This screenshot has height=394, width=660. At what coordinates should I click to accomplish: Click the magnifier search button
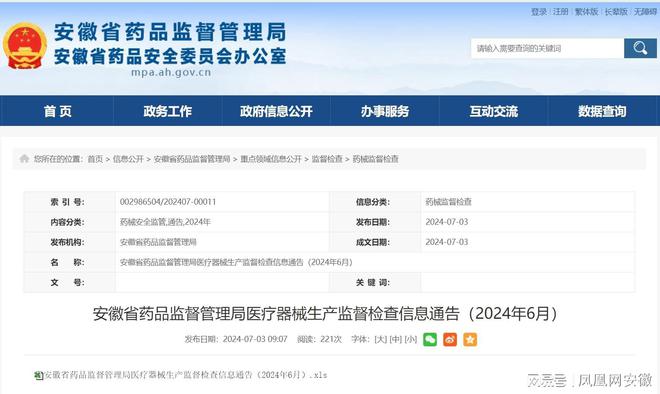pyautogui.click(x=640, y=48)
